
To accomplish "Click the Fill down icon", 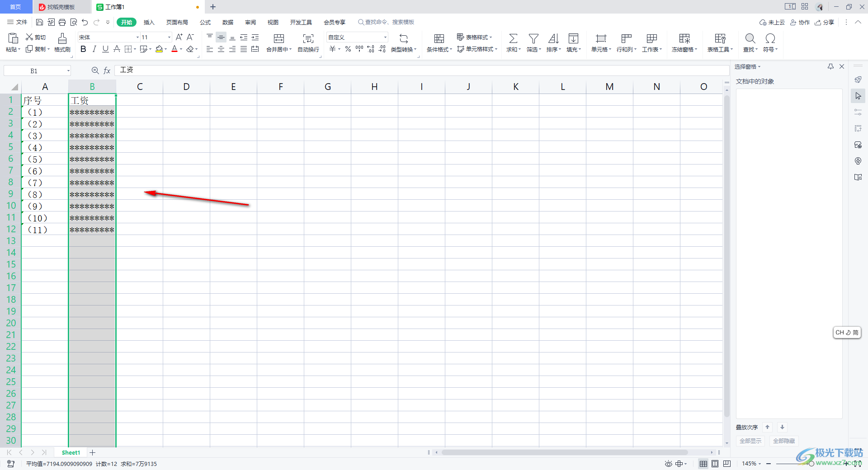I will point(573,38).
